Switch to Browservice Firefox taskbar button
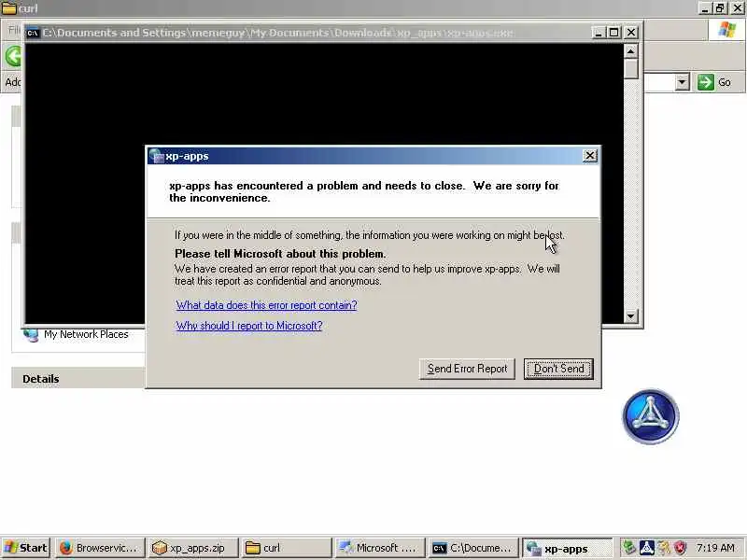Viewport: 747px width, 560px height. coord(100,548)
